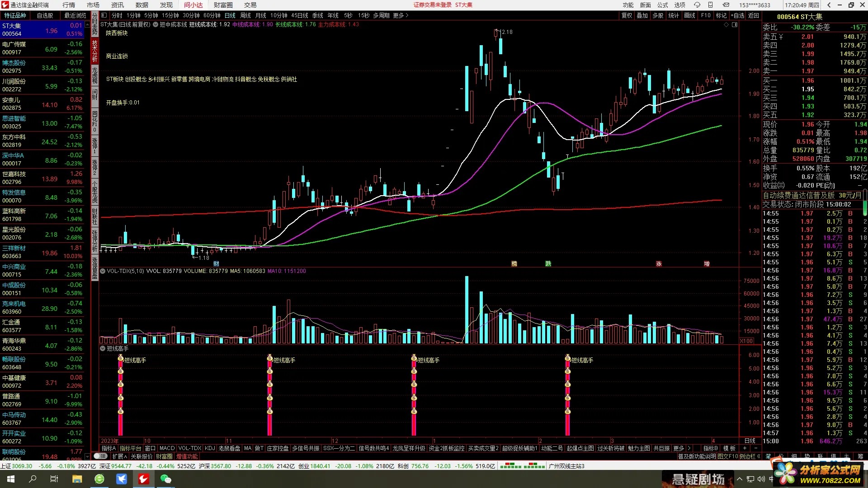The height and width of the screenshot is (488, 868).
Task: Click the small window icon before 分时
Action: (104, 15)
